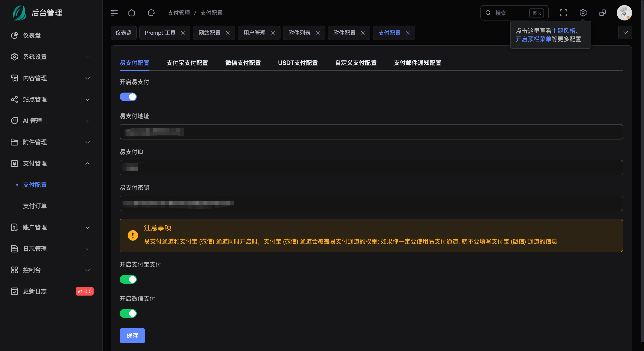This screenshot has width=644, height=351.
Task: Open the 仪表盘 page tab
Action: (124, 33)
